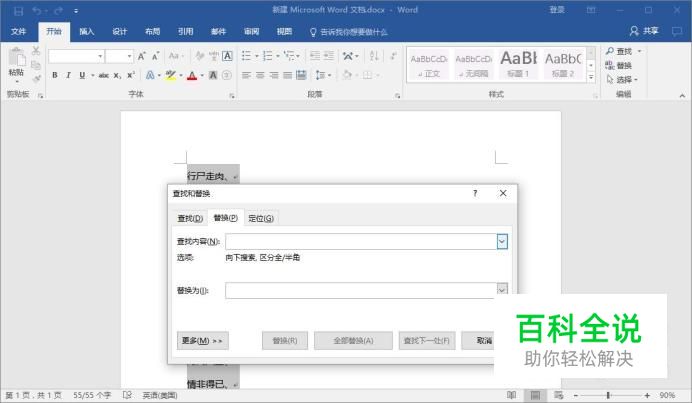Viewport: 692px width, 403px height.
Task: Open the font name combo box
Action: 76,56
